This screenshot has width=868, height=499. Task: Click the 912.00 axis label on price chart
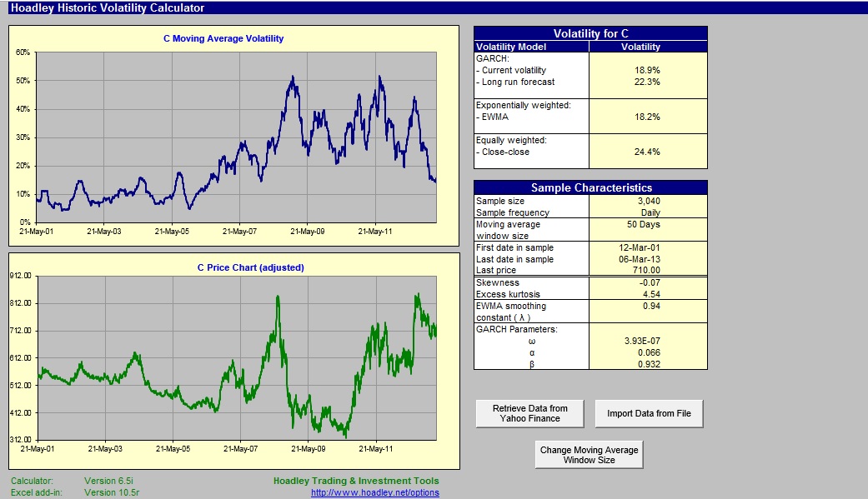[21, 276]
